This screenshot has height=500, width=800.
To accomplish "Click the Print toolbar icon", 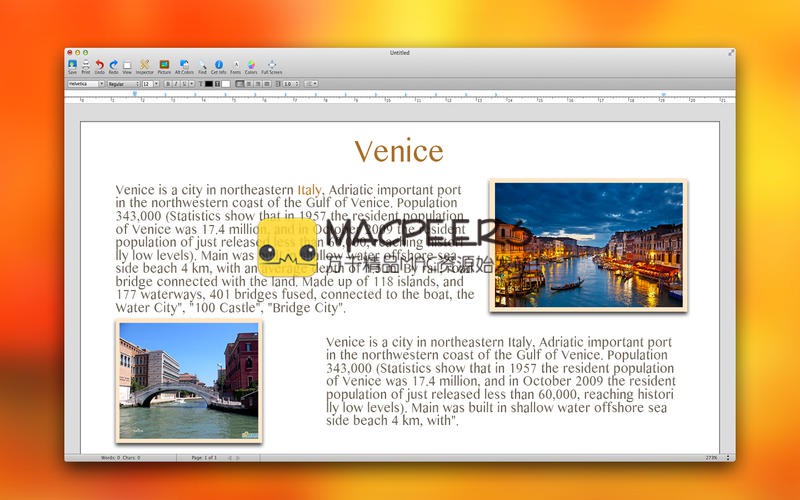I will pos(86,65).
